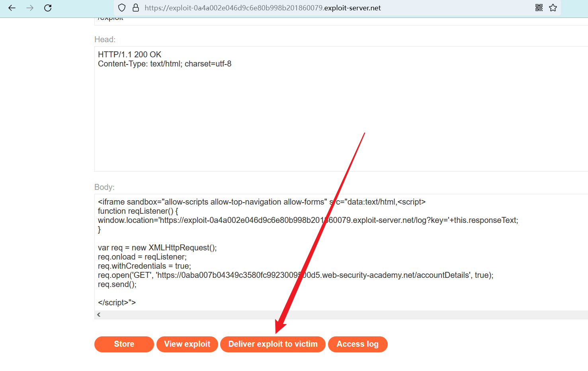Click the closing '</script>">' line
The height and width of the screenshot is (371, 588).
tap(117, 303)
